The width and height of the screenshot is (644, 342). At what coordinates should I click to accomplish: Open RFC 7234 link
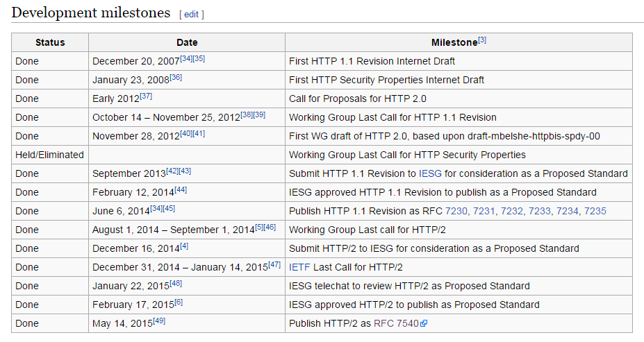coord(567,211)
